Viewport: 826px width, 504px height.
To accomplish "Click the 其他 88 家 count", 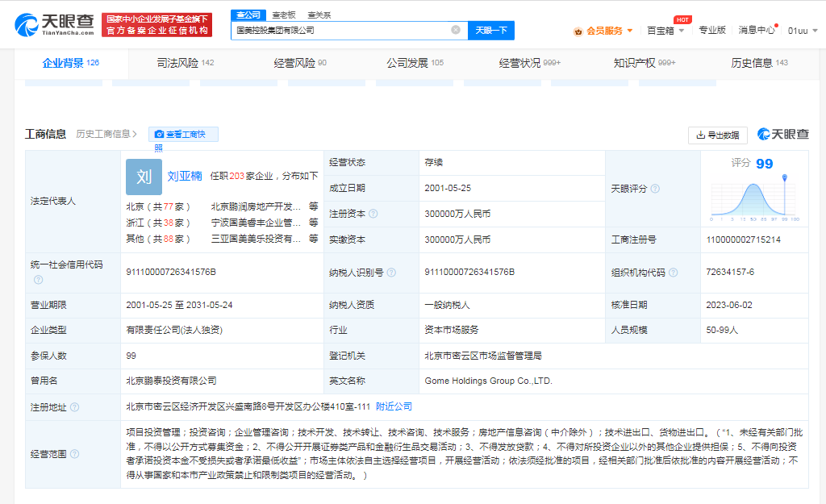I will (x=169, y=239).
